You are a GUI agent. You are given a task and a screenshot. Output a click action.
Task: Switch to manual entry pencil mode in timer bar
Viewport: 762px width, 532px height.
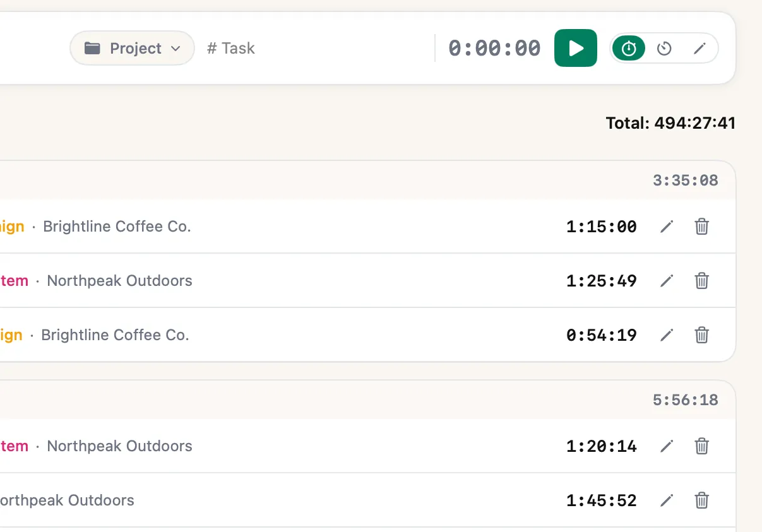click(699, 49)
